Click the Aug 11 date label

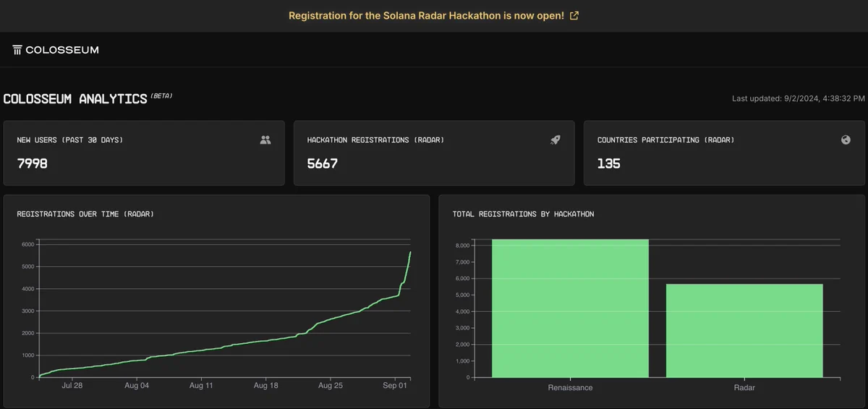tap(201, 386)
